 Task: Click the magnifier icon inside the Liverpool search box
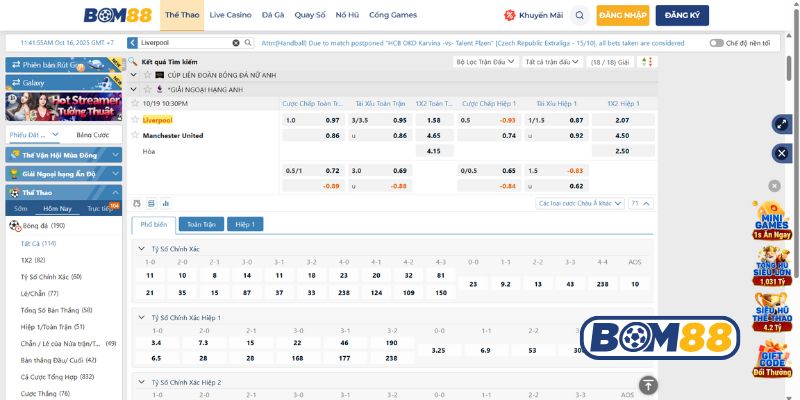[x=247, y=43]
